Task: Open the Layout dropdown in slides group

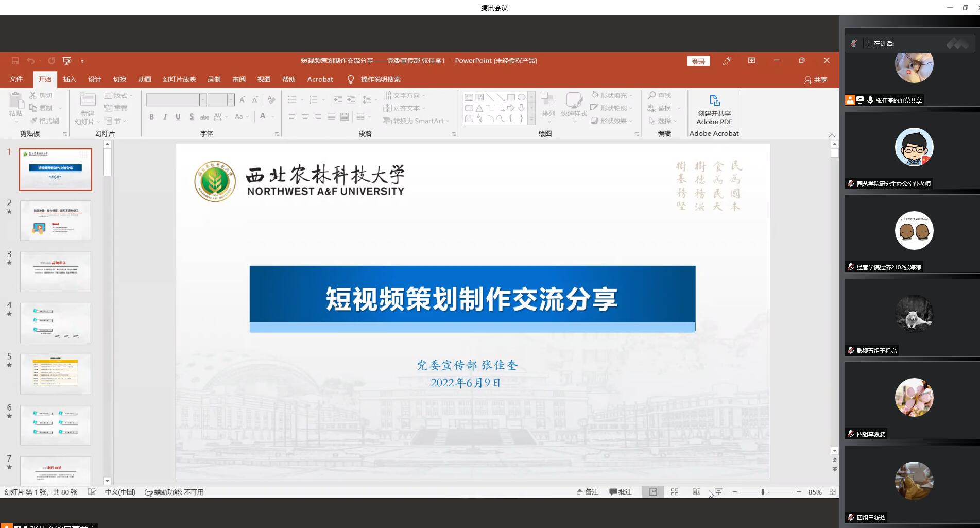Action: click(118, 95)
